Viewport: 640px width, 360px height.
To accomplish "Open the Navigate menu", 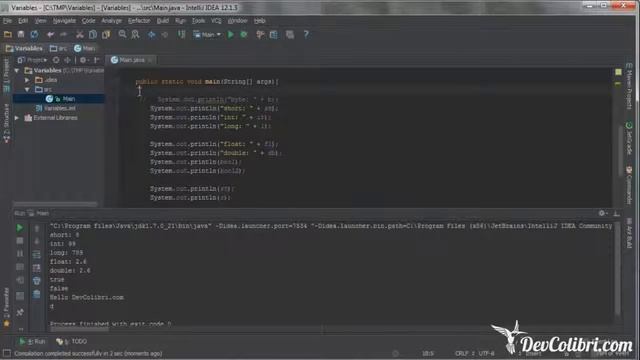I will pos(64,20).
